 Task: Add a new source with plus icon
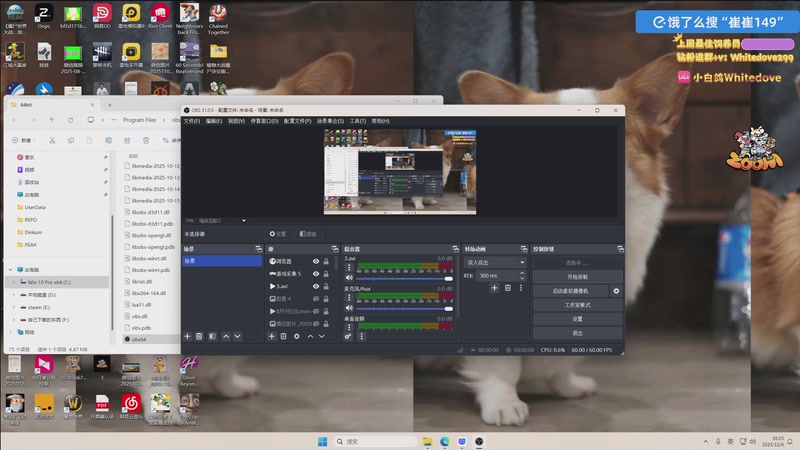tap(271, 337)
